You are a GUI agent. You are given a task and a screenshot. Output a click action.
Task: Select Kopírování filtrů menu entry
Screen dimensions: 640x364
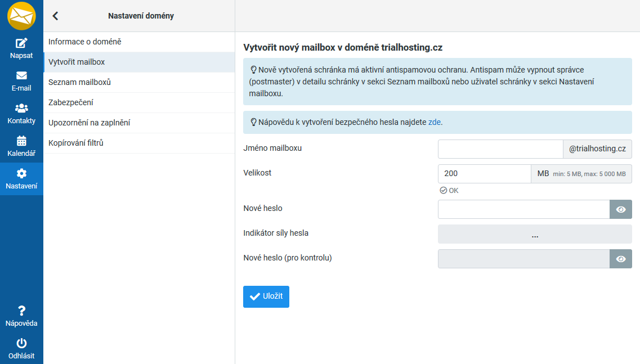coord(76,143)
